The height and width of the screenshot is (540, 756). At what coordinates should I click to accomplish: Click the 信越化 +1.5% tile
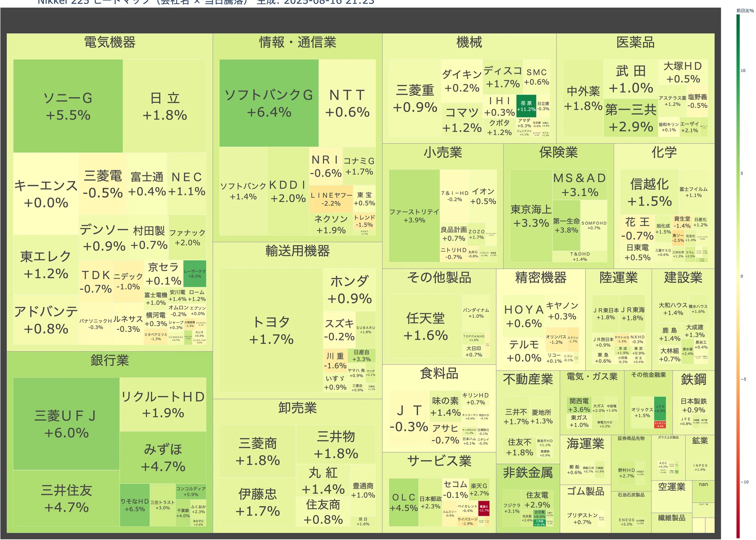pyautogui.click(x=649, y=192)
